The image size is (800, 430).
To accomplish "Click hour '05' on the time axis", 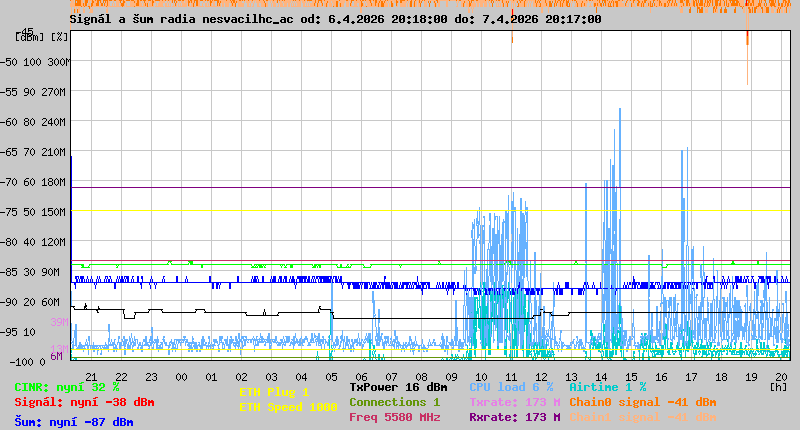I will [x=332, y=377].
